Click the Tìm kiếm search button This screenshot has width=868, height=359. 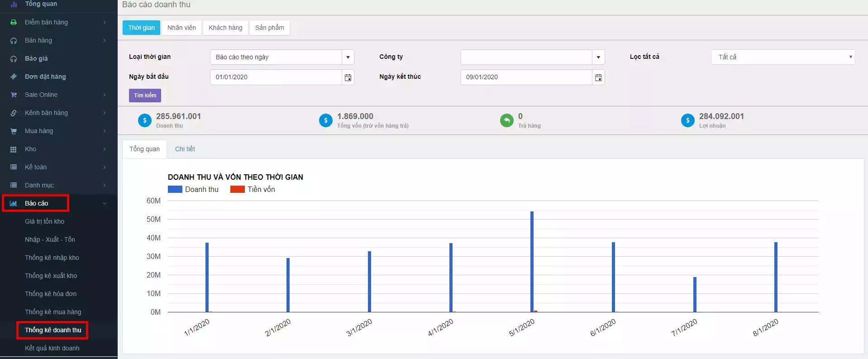145,96
